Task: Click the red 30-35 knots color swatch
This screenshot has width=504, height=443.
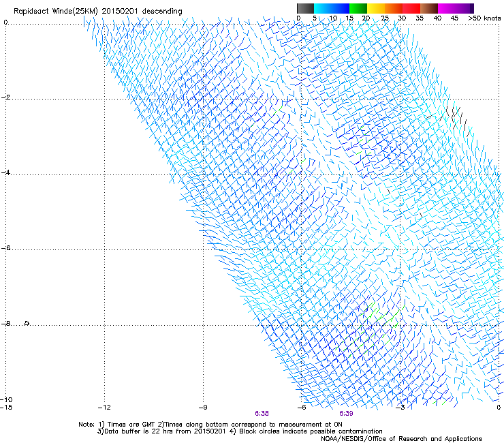Action: pyautogui.click(x=411, y=8)
